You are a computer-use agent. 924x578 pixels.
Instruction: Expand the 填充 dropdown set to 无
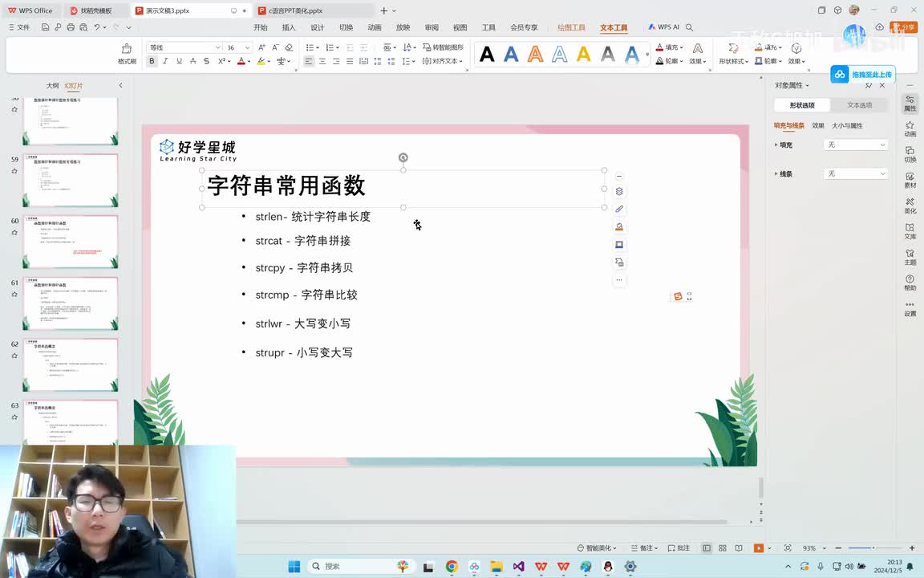point(856,144)
